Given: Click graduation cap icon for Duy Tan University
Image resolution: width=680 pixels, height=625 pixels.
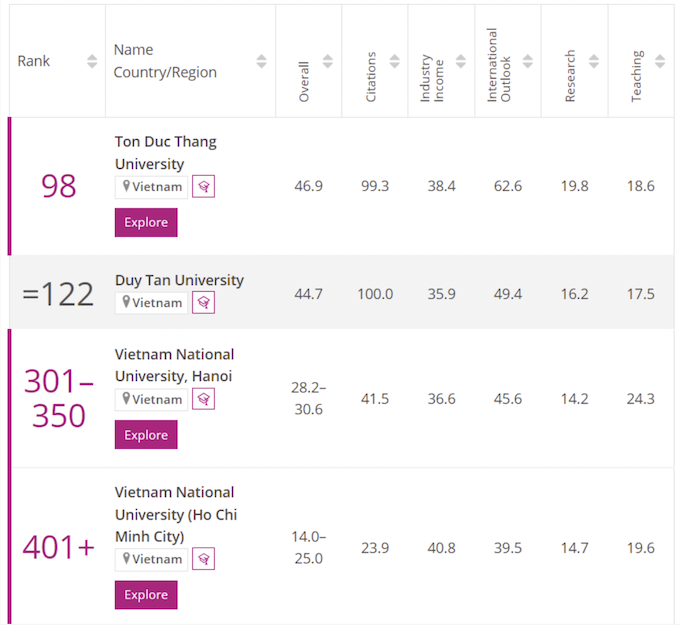Looking at the screenshot, I should coord(203,302).
